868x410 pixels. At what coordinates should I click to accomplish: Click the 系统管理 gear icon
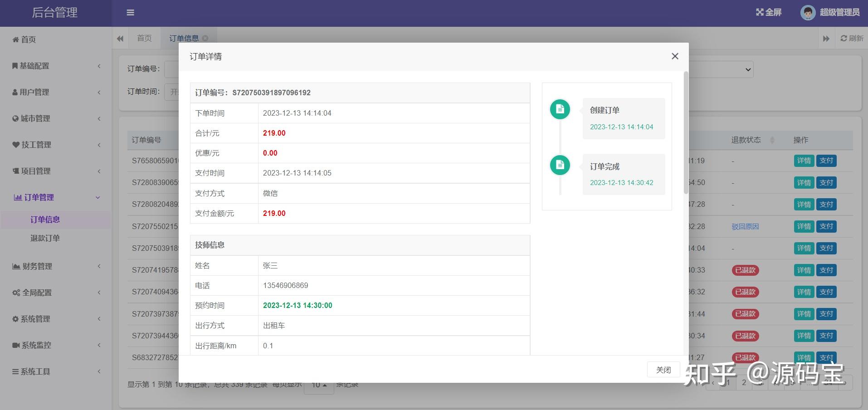tap(15, 319)
